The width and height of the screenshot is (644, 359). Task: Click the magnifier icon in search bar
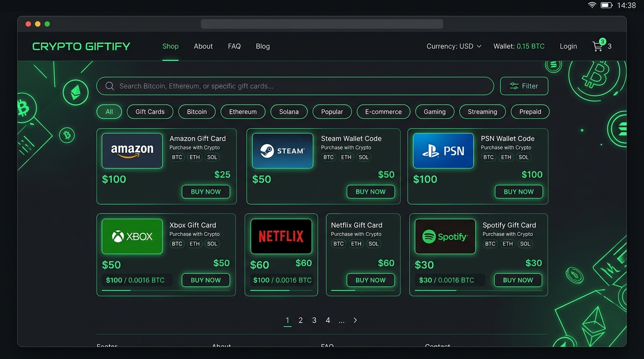click(x=110, y=86)
